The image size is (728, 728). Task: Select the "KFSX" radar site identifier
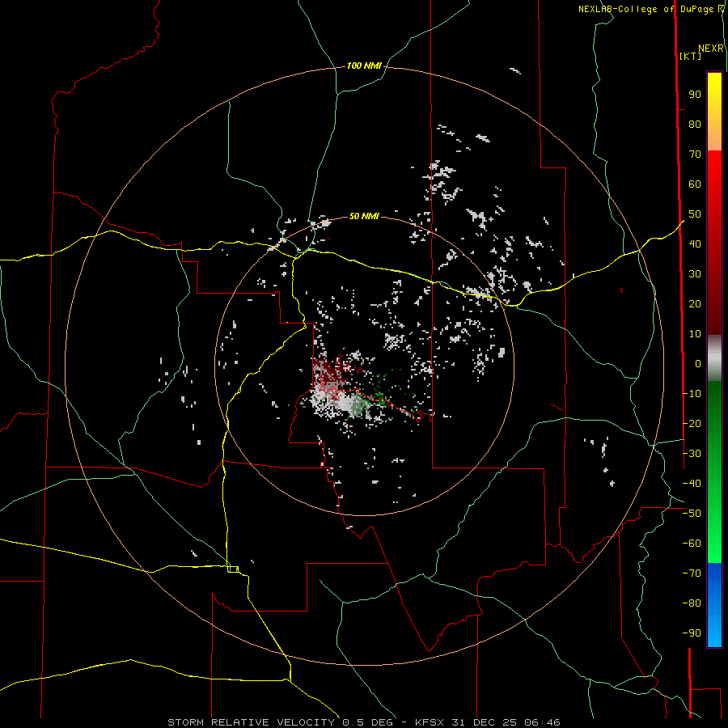coord(430,722)
